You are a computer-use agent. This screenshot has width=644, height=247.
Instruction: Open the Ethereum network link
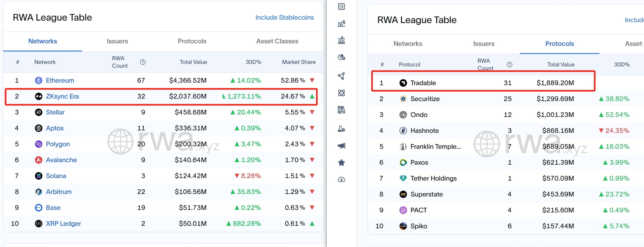[60, 80]
